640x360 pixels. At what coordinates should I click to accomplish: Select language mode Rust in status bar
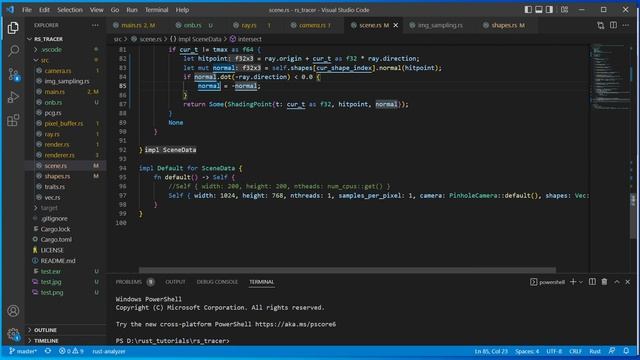point(595,351)
